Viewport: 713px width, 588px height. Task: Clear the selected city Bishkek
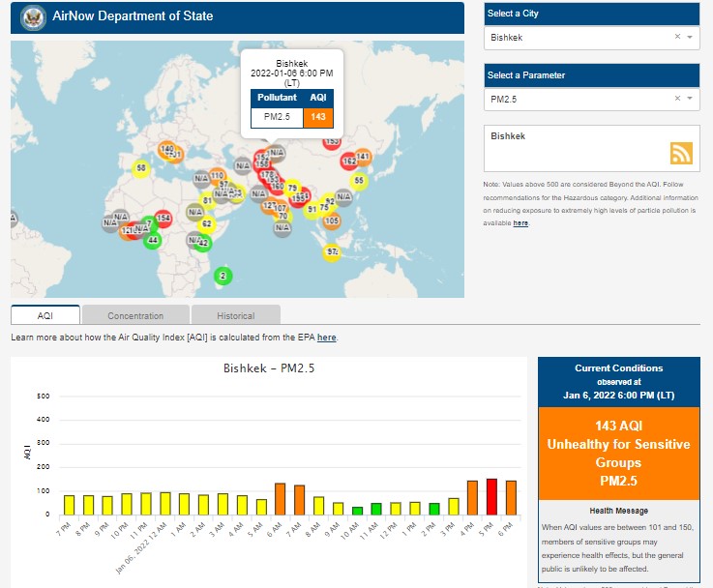[x=677, y=38]
